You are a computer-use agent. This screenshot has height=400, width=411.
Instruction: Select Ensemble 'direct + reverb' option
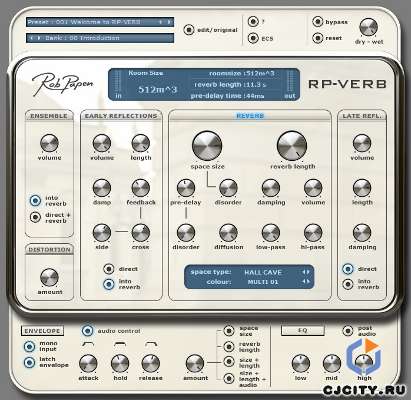(x=35, y=217)
